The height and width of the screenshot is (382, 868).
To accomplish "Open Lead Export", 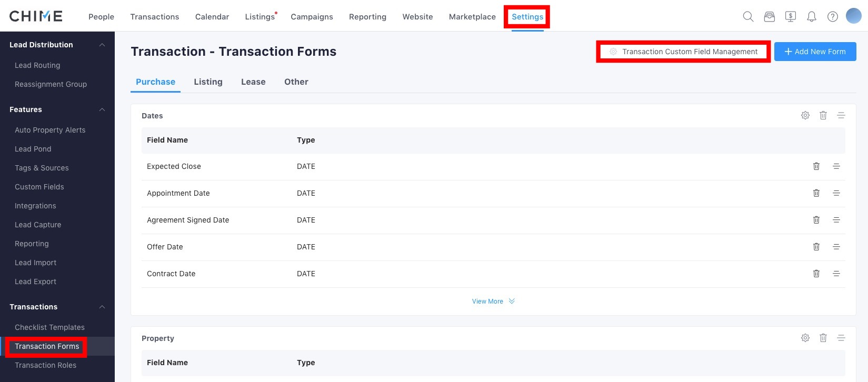I will (x=35, y=282).
